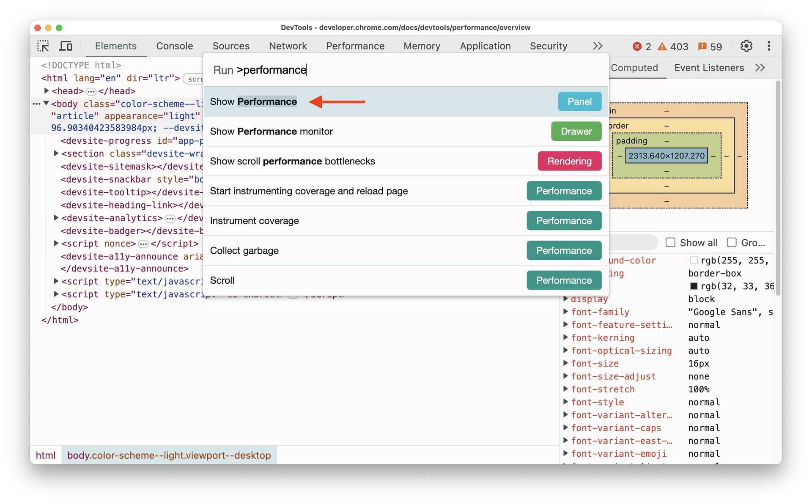
Task: Show more panel tabs chevron
Action: point(597,46)
